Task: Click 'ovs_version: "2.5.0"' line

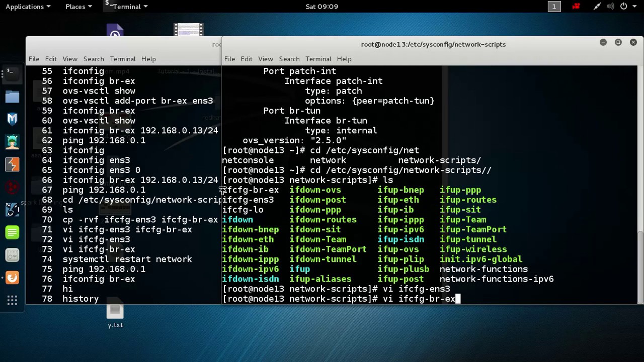Action: (294, 141)
